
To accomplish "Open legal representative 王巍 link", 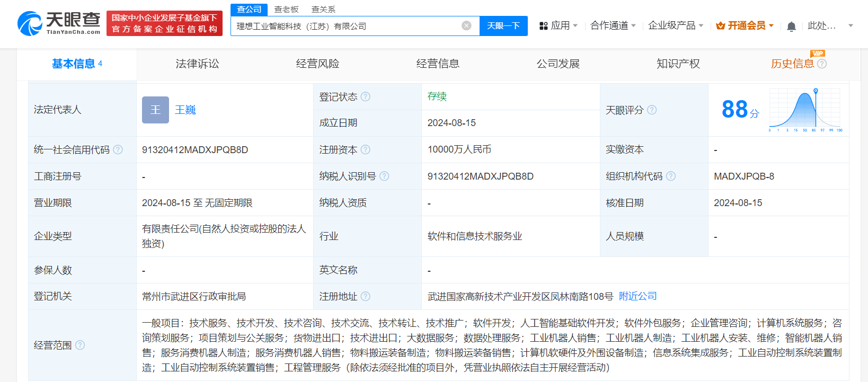I will pyautogui.click(x=185, y=110).
